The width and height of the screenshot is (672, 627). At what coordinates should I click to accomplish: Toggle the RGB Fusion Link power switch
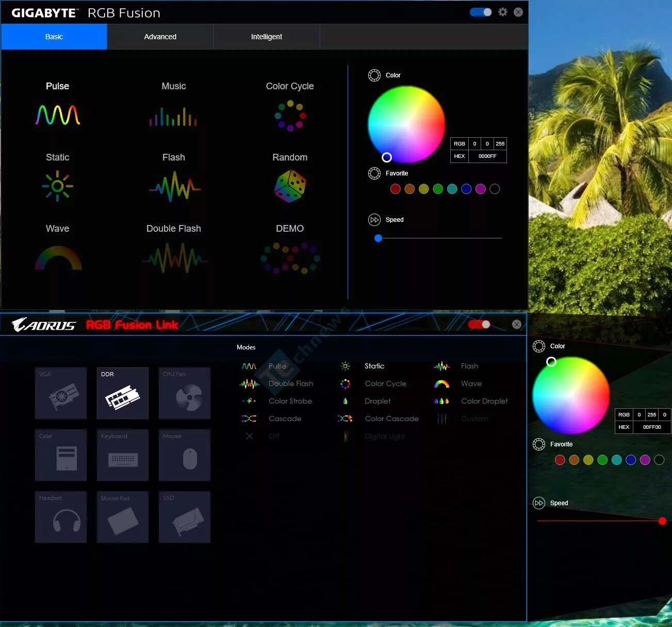point(479,324)
